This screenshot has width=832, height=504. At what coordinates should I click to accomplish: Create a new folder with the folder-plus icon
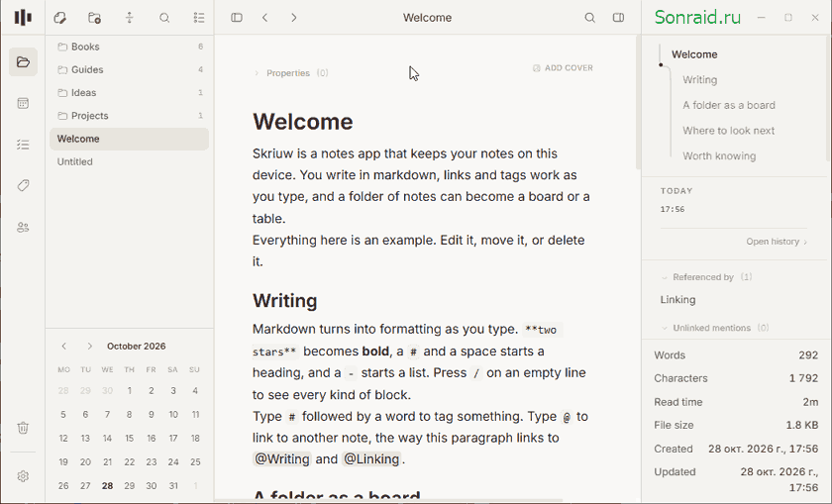pos(94,18)
